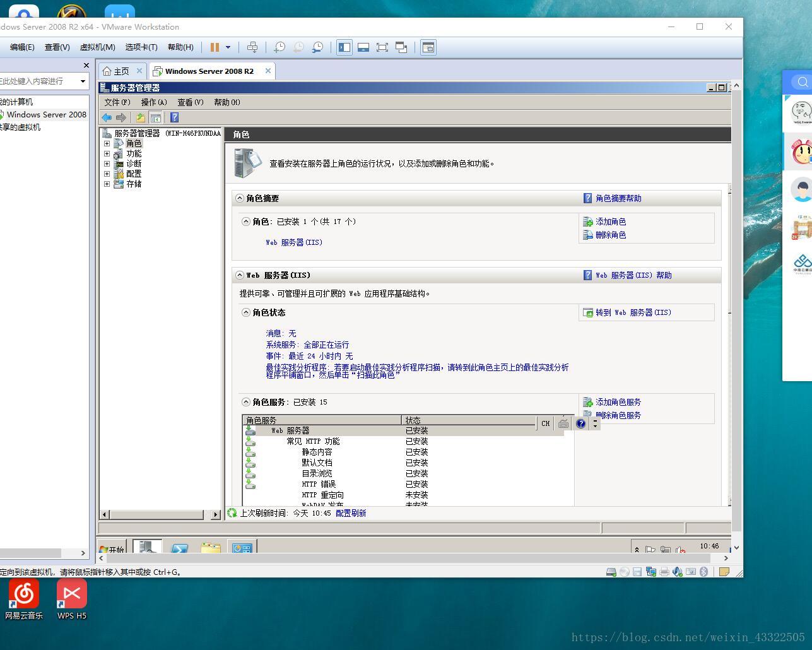Expand the 诊断 tree node
Image resolution: width=812 pixels, height=650 pixels.
pos(107,164)
